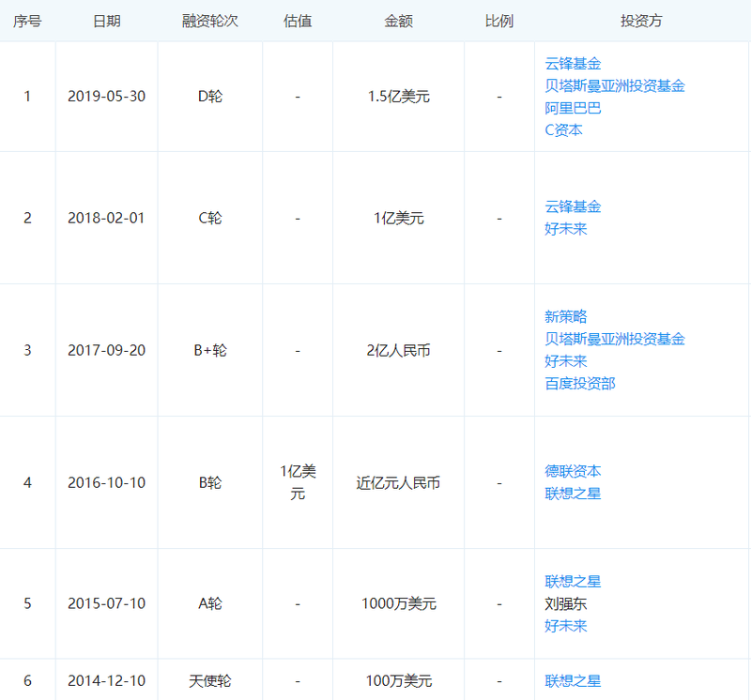
Task: Click the 比例 column header
Action: [499, 21]
